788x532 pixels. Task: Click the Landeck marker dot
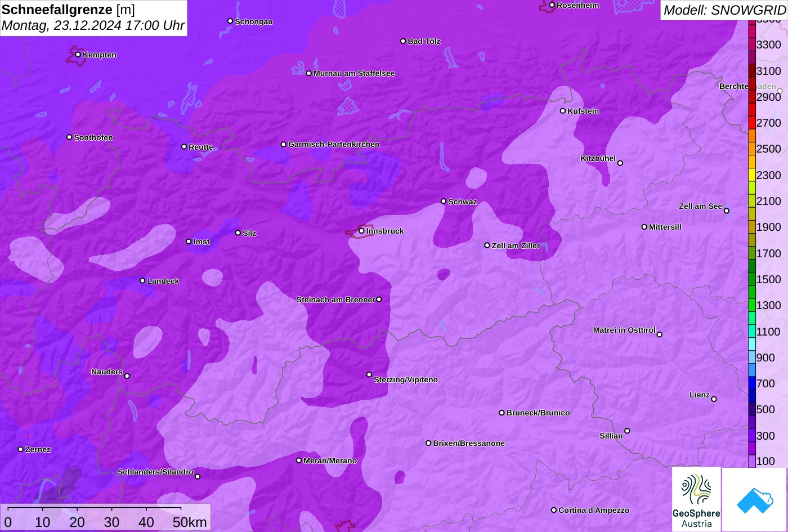142,280
